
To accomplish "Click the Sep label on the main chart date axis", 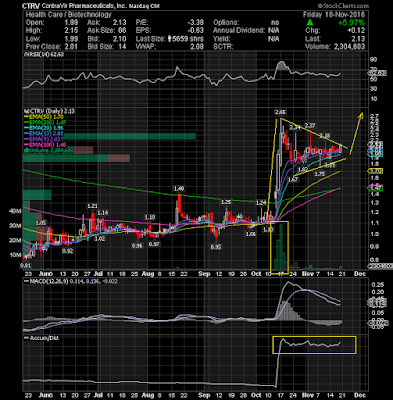I will pyautogui.click(x=204, y=274).
